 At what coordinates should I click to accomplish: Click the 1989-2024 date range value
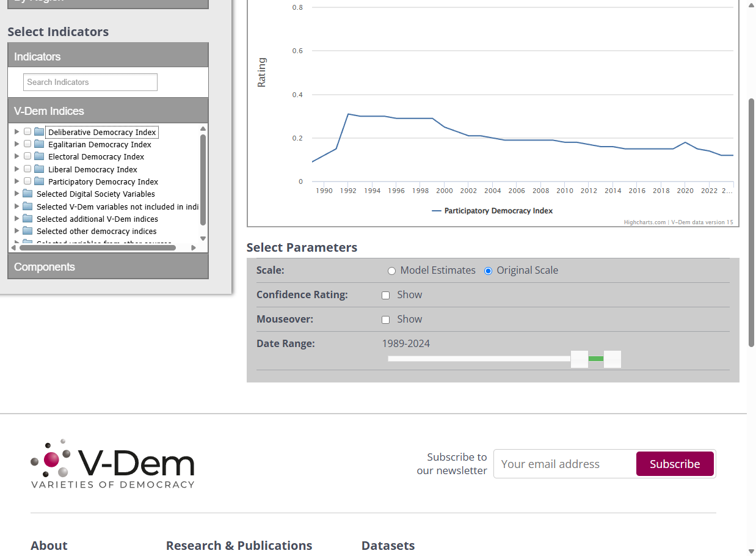pos(406,343)
